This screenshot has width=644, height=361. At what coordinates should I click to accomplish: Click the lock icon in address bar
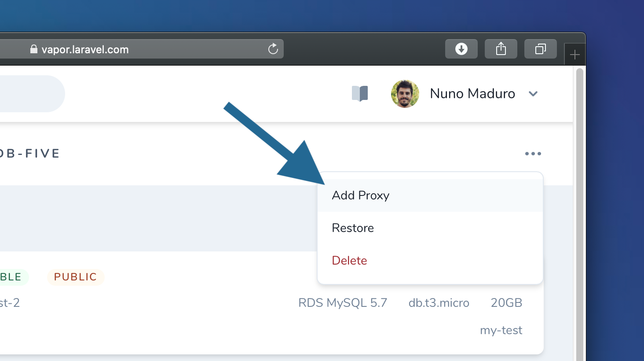tap(34, 49)
